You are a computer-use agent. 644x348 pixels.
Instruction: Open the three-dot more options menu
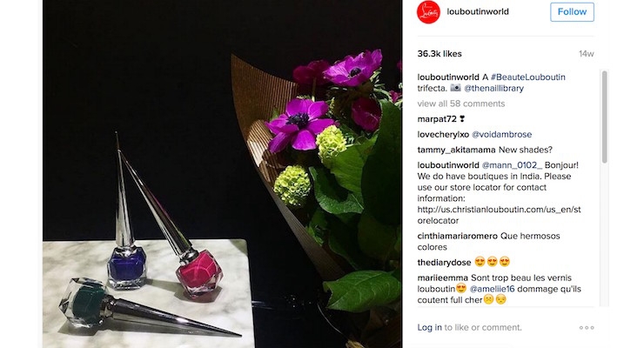(587, 327)
